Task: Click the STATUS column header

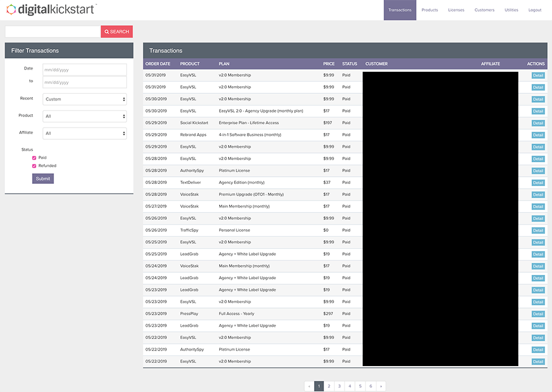Action: click(349, 63)
